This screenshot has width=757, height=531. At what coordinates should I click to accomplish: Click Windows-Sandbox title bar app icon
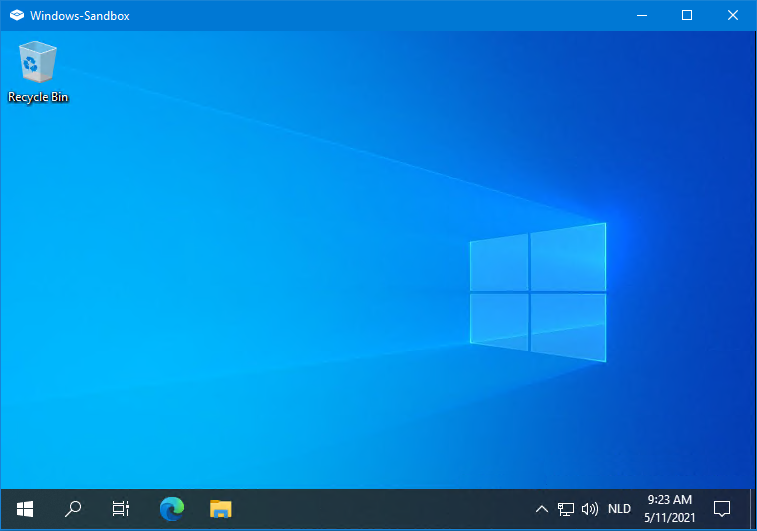[17, 15]
